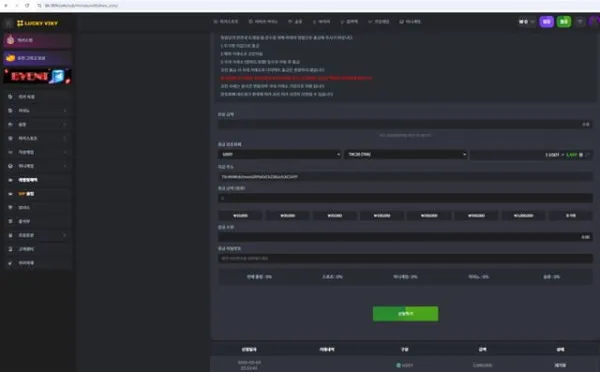Open the TRC20 network dropdown
Screen dimensions: 600x372
coord(405,154)
